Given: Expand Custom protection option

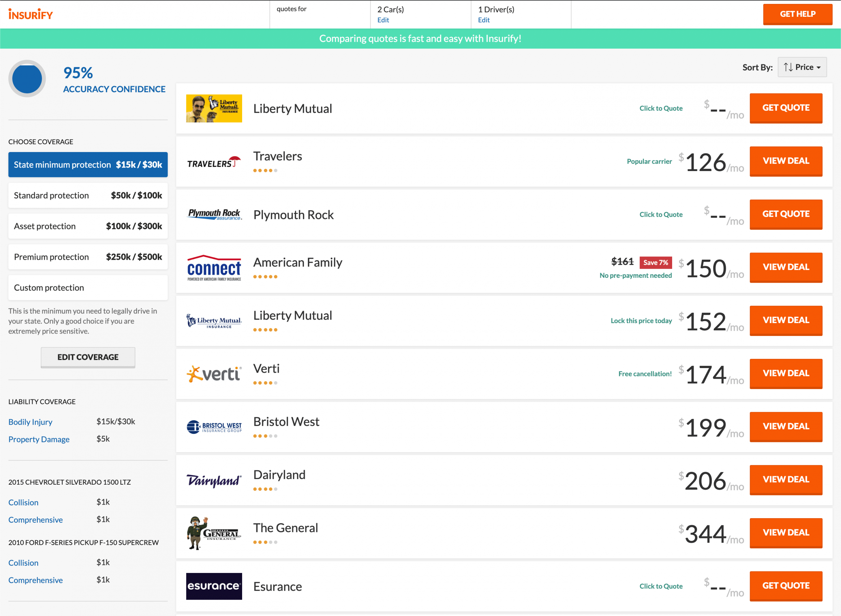Looking at the screenshot, I should click(88, 287).
